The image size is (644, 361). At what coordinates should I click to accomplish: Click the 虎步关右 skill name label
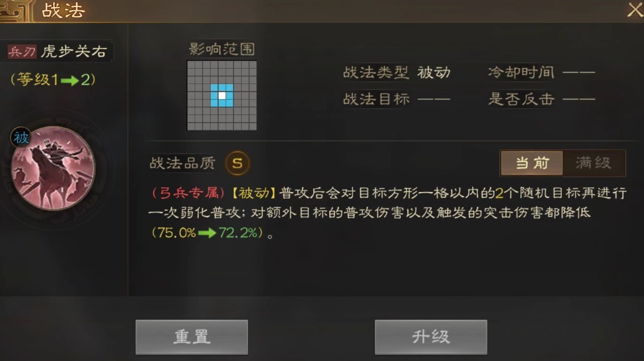[74, 52]
